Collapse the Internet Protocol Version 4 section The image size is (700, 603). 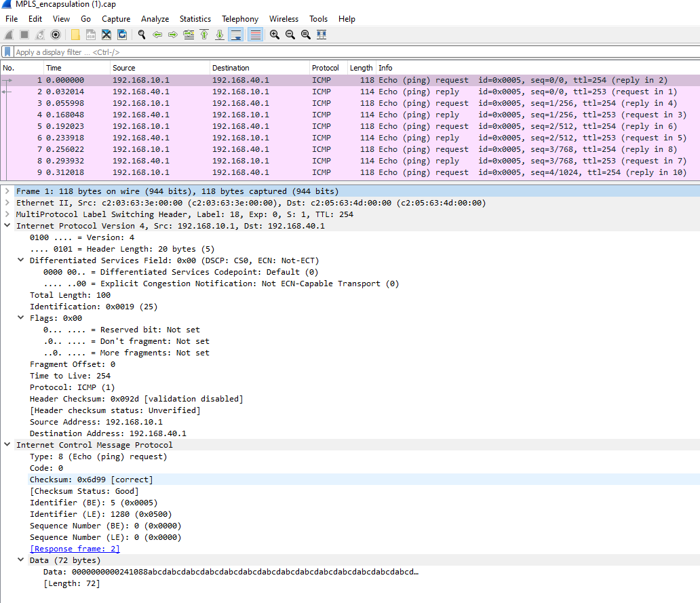(7, 225)
